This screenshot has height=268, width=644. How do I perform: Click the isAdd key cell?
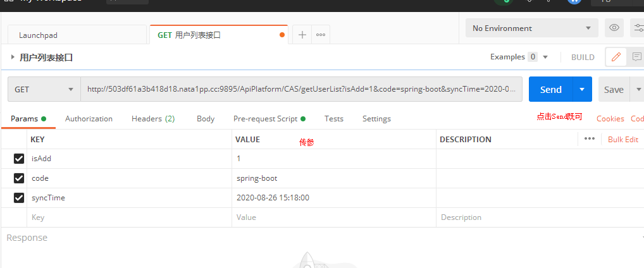coord(130,159)
